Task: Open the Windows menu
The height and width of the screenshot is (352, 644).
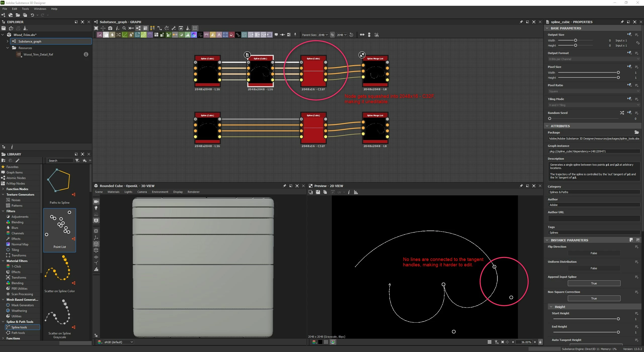Action: pyautogui.click(x=40, y=9)
